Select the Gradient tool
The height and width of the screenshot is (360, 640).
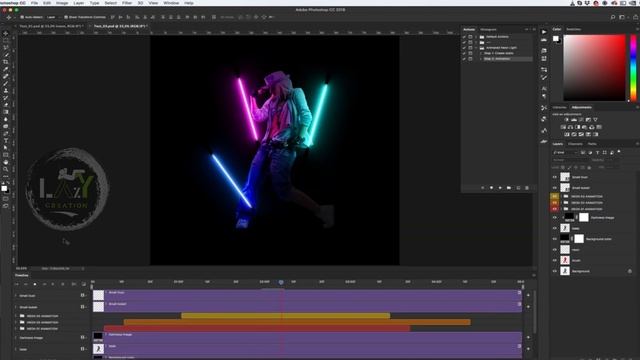click(x=5, y=112)
